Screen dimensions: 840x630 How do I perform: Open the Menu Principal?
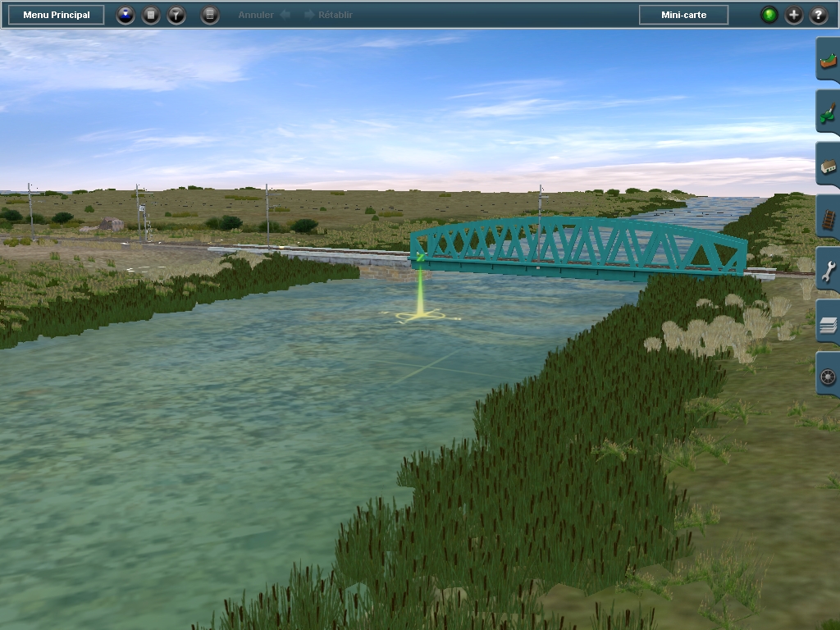[57, 15]
